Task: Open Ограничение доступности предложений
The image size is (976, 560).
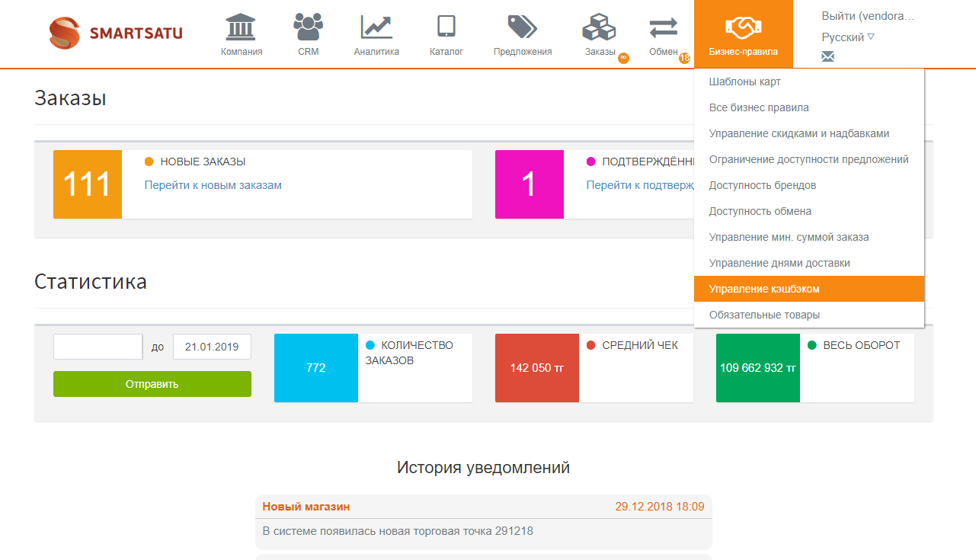Action: [x=809, y=159]
